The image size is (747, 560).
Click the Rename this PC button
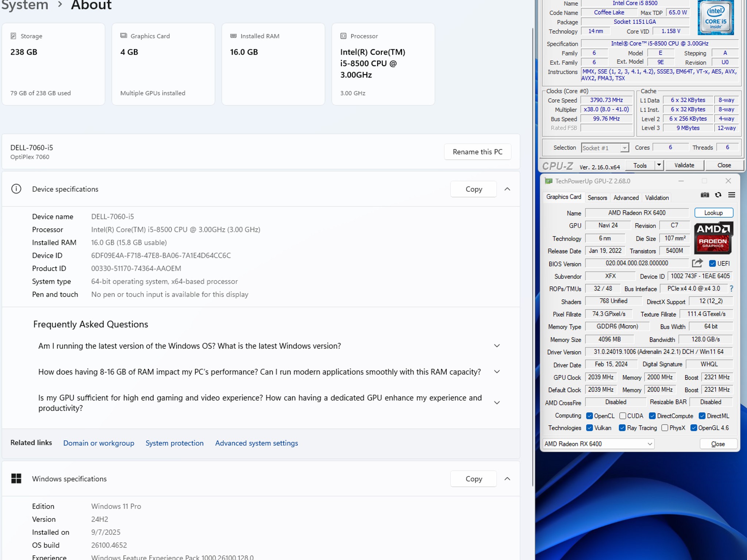(x=477, y=152)
